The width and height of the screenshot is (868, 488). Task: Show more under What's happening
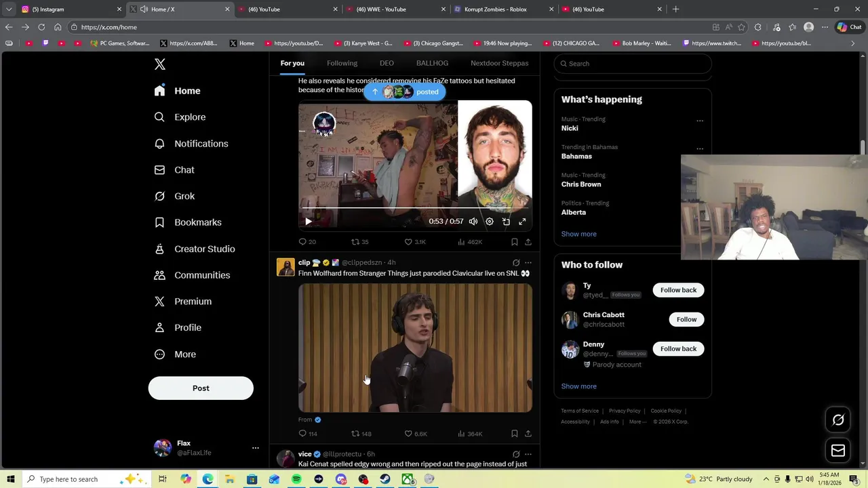(x=578, y=234)
